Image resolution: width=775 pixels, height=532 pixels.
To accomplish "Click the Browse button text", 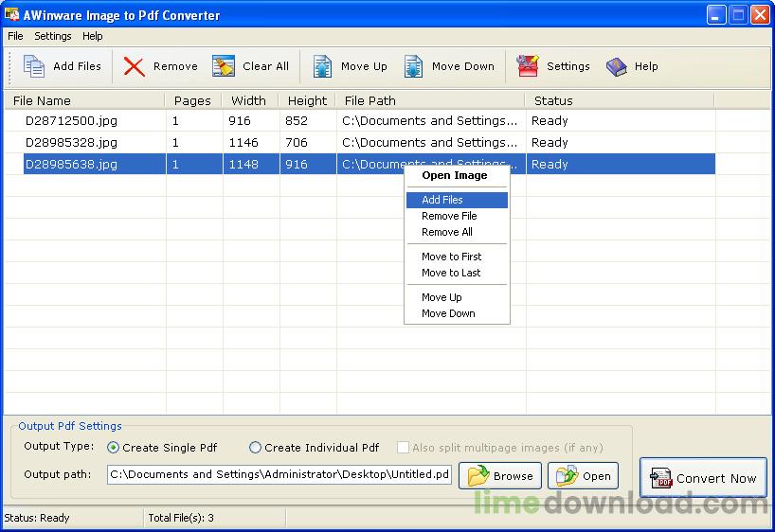I will (x=514, y=476).
